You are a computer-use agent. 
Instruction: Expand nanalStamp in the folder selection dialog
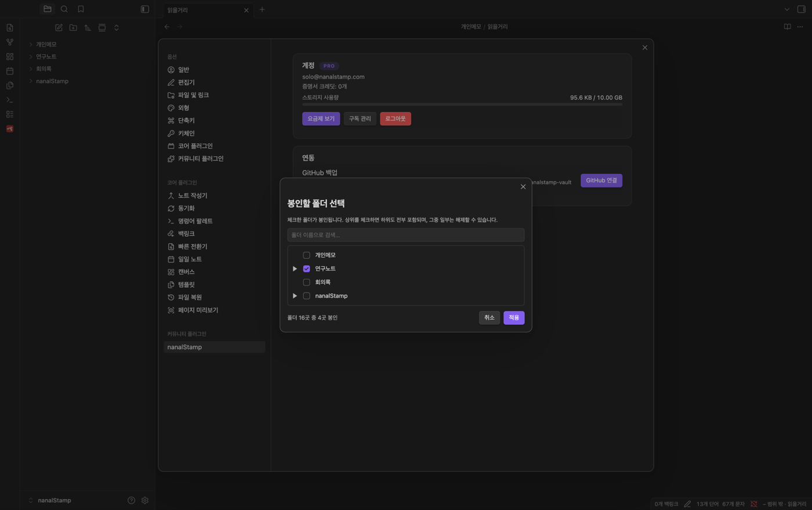(x=295, y=296)
